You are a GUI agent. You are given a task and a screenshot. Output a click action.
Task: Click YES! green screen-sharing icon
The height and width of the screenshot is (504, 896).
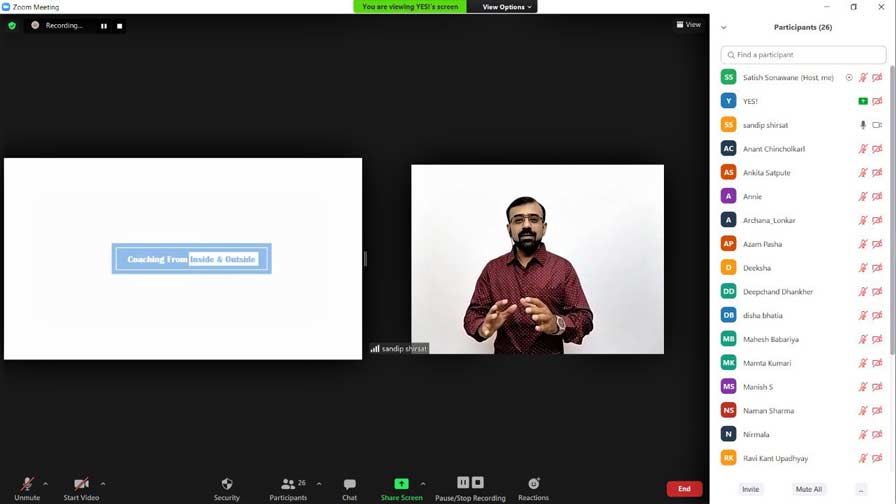[863, 101]
